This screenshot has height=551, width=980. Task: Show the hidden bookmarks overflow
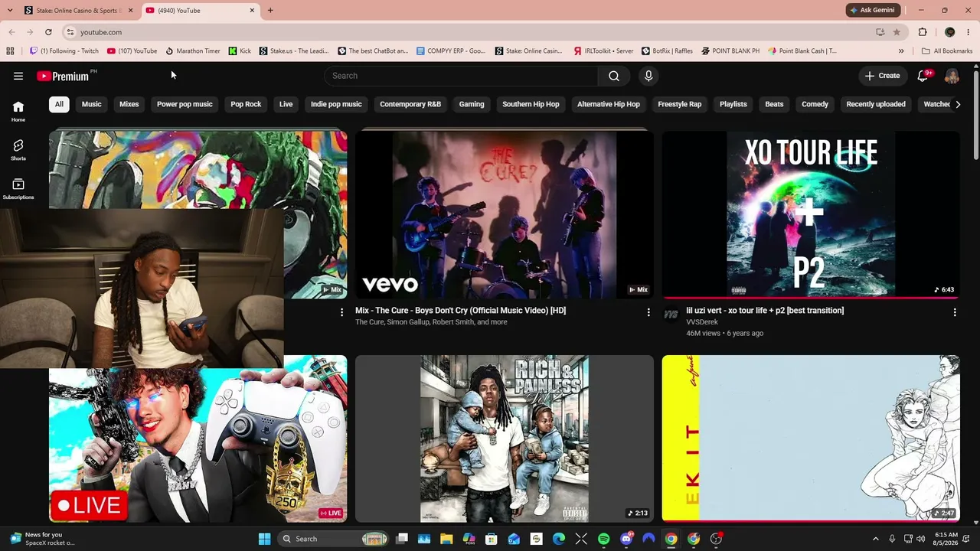(x=901, y=51)
